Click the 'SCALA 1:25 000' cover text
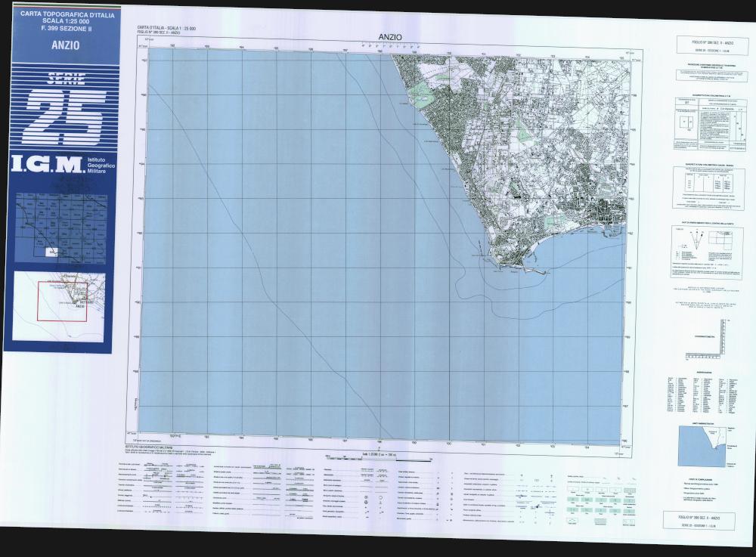 pyautogui.click(x=67, y=22)
